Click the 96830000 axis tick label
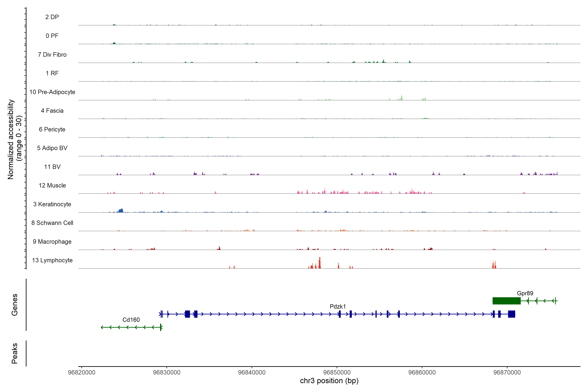Screen dimensions: 588x392 click(x=166, y=372)
